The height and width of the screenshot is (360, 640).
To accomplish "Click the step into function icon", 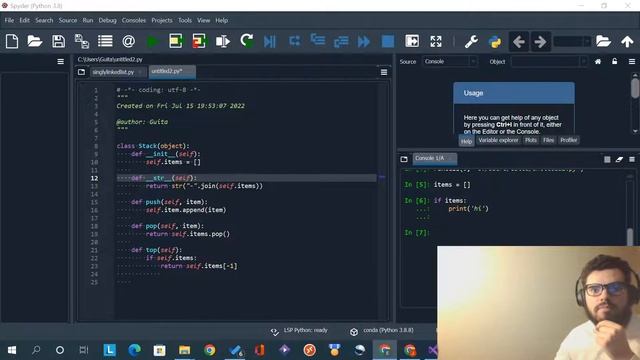I will pos(318,40).
